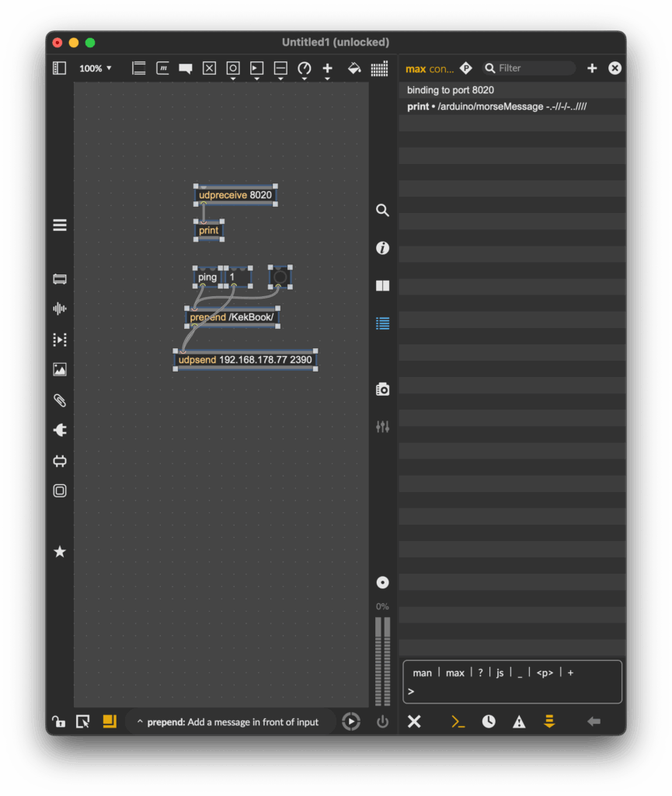Image resolution: width=672 pixels, height=796 pixels.
Task: Expand the slider toolbar arrow
Action: point(280,79)
